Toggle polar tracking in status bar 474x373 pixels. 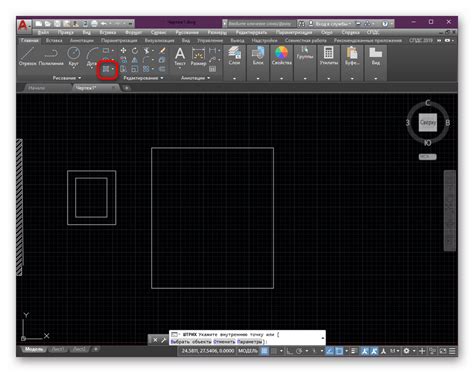click(x=299, y=351)
